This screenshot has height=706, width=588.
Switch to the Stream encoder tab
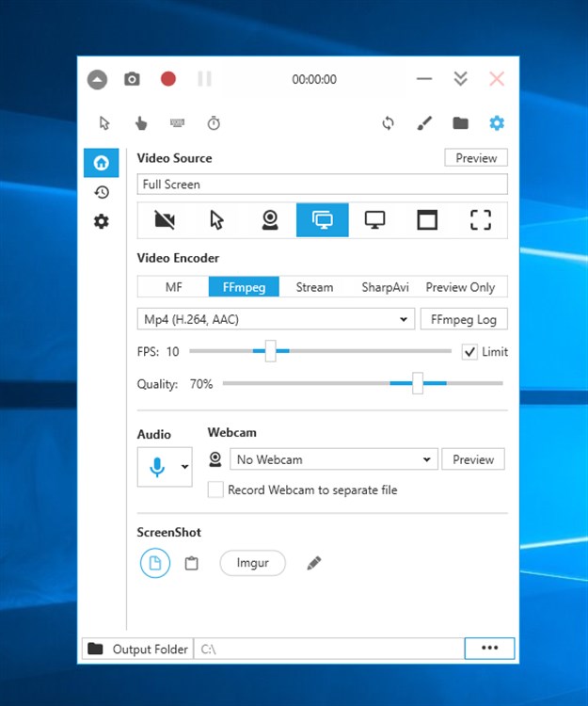(x=314, y=287)
